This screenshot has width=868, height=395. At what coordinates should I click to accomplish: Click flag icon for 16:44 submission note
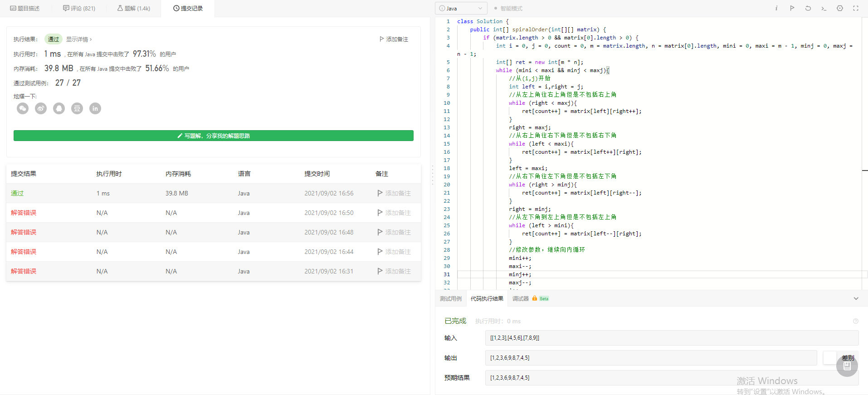[380, 252]
